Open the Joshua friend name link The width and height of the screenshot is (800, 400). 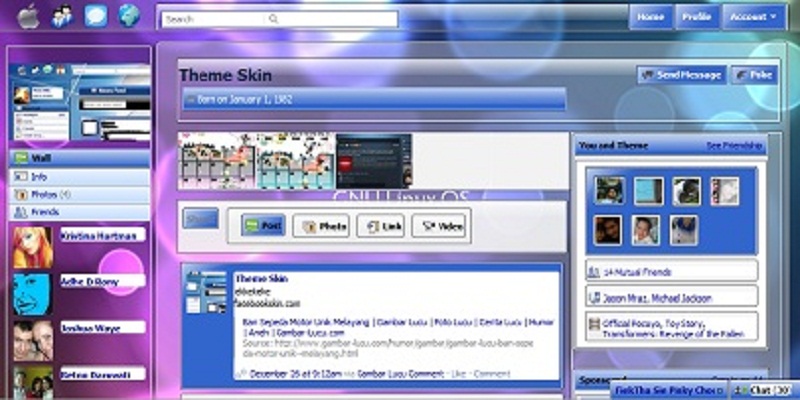coord(91,328)
